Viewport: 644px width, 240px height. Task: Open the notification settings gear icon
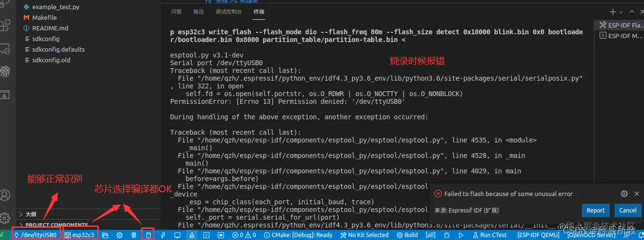tap(624, 194)
